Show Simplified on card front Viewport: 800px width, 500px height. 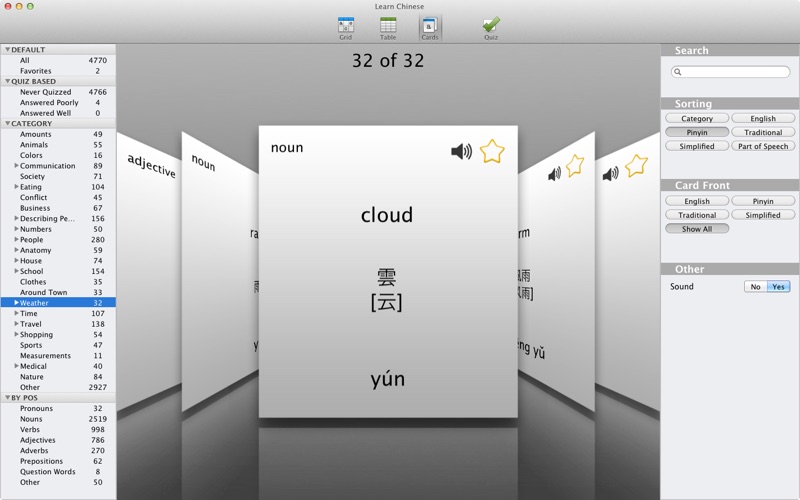tap(763, 215)
